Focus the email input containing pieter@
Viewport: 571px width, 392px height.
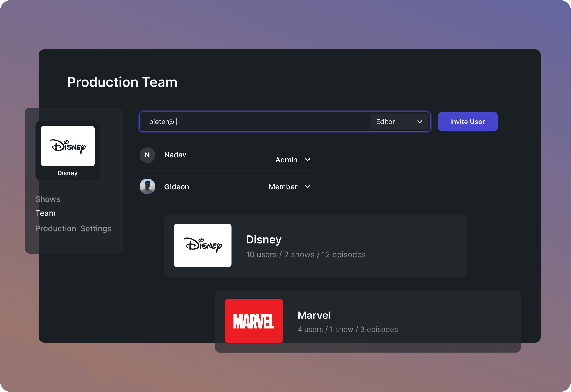252,122
